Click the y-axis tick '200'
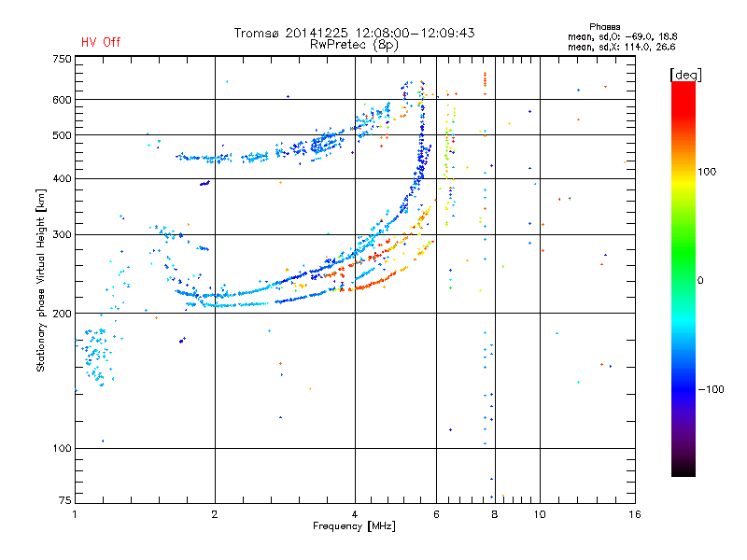This screenshot has width=747, height=560. (62, 314)
